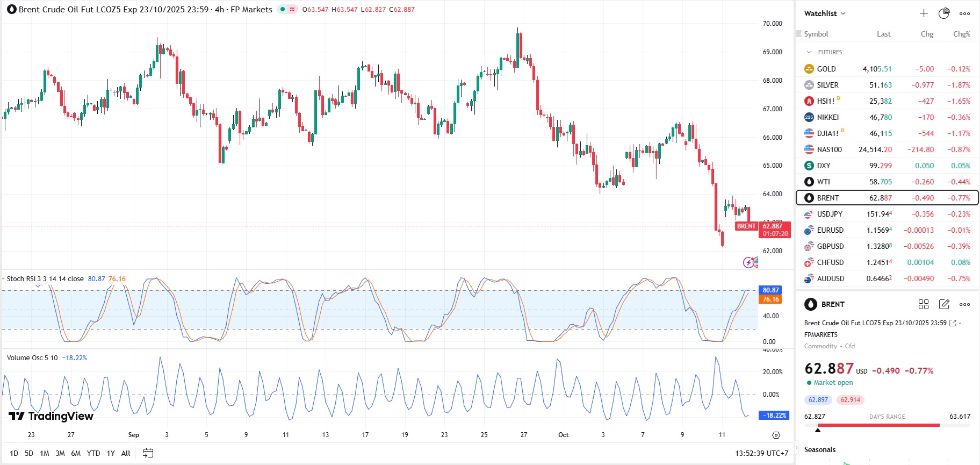The image size is (980, 465).
Task: Click the external link icon after contract name
Action: click(953, 323)
